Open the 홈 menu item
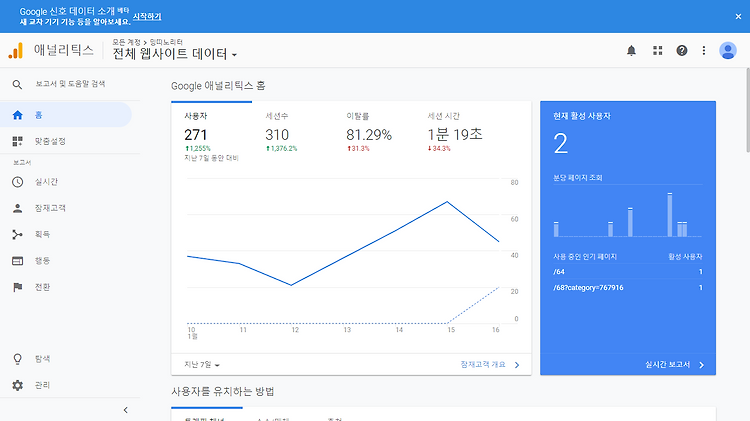 [66, 115]
